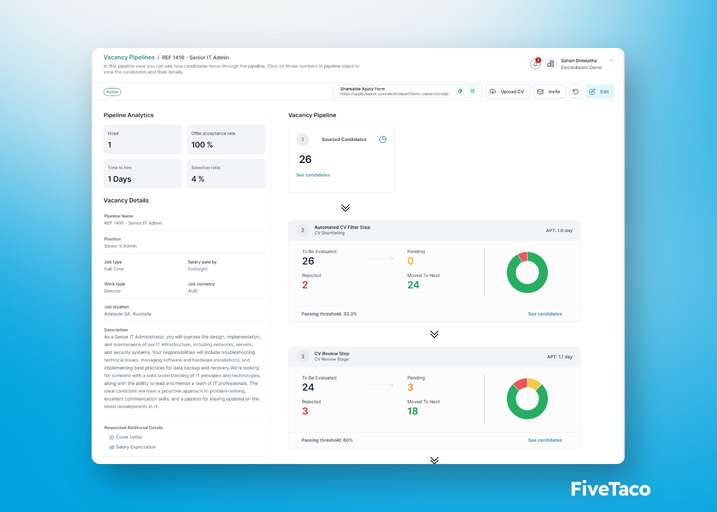The width and height of the screenshot is (717, 512).
Task: Open the notifications bell
Action: pyautogui.click(x=535, y=64)
